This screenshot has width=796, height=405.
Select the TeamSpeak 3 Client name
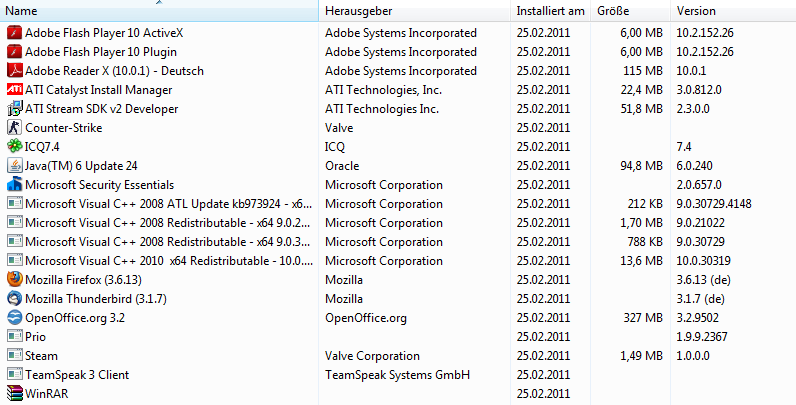click(x=77, y=375)
